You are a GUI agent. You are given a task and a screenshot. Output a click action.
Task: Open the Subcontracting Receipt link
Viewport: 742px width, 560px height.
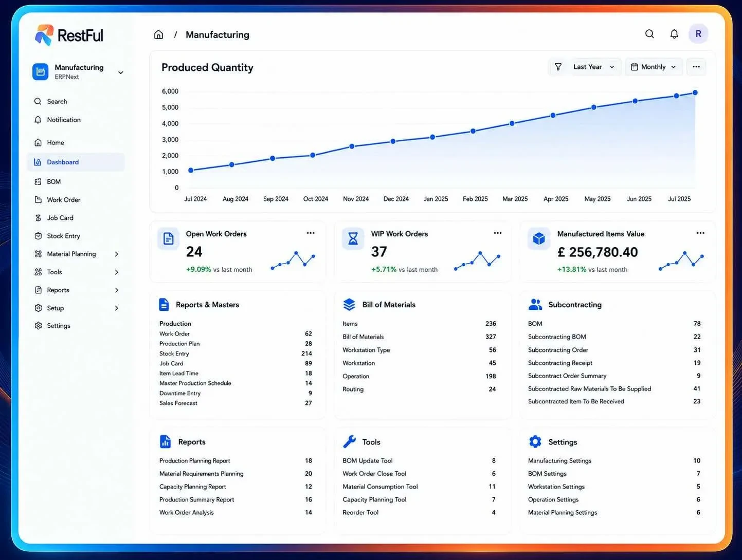point(560,363)
